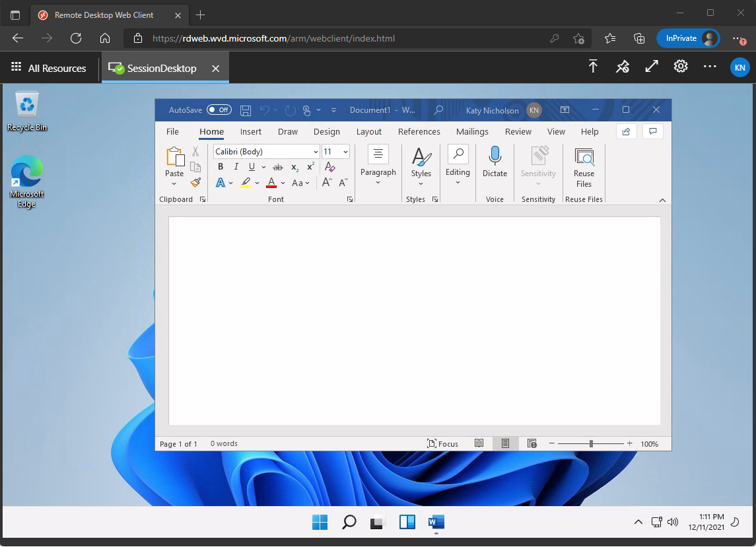The image size is (756, 547).
Task: Select the Format Painter icon
Action: (x=195, y=182)
